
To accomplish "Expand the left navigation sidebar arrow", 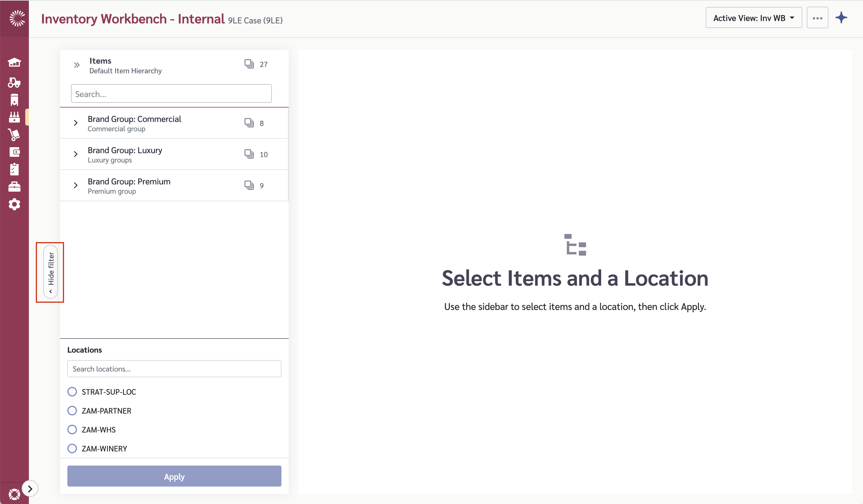I will pyautogui.click(x=30, y=489).
